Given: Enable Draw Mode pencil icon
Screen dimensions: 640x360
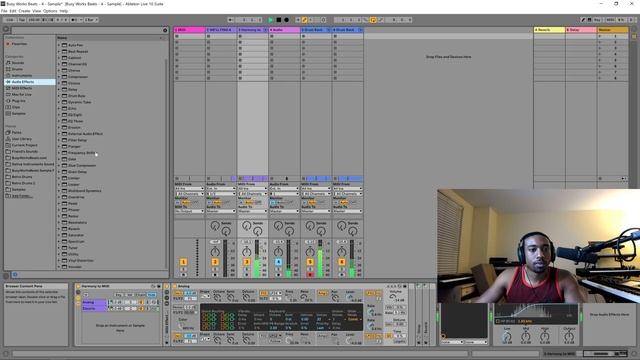Looking at the screenshot, I should pos(583,20).
